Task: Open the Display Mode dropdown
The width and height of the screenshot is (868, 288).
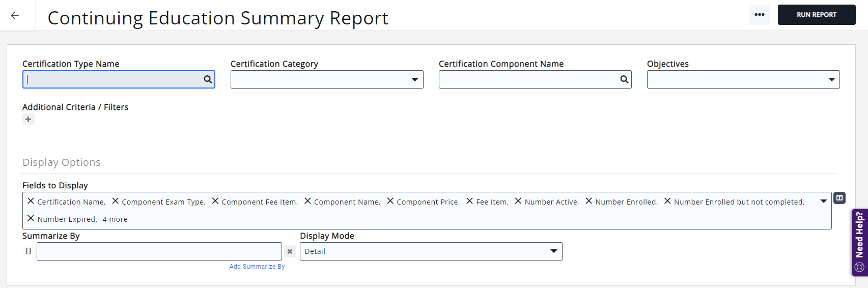Action: coord(553,251)
